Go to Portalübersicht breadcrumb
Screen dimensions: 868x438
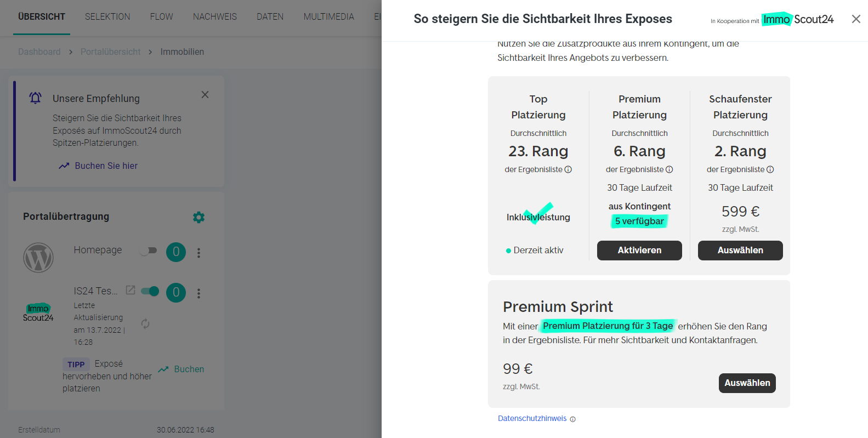pos(110,52)
